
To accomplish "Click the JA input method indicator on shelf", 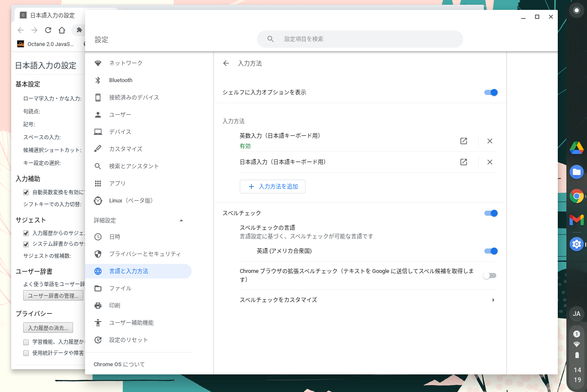I will click(x=577, y=314).
